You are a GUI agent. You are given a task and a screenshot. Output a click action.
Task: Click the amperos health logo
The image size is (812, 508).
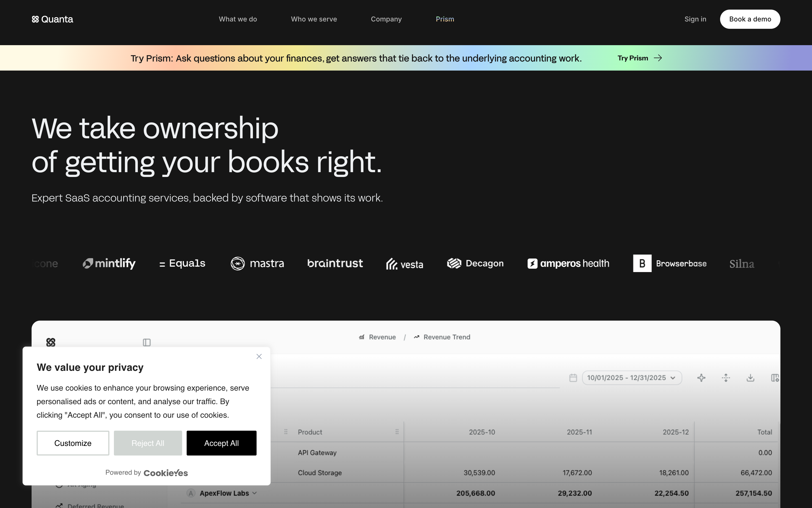click(568, 263)
